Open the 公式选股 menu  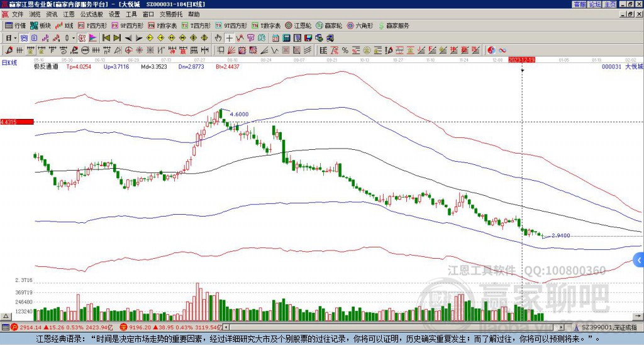pyautogui.click(x=92, y=14)
